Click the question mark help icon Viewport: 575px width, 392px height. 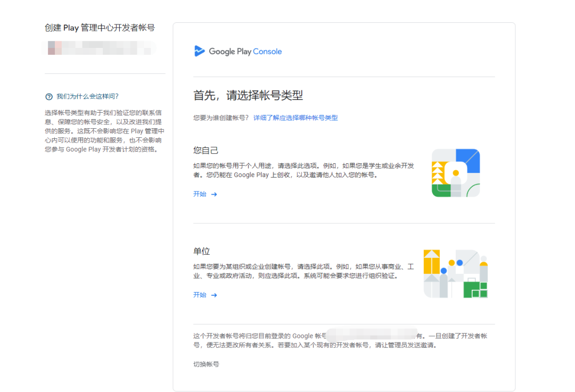pos(49,97)
